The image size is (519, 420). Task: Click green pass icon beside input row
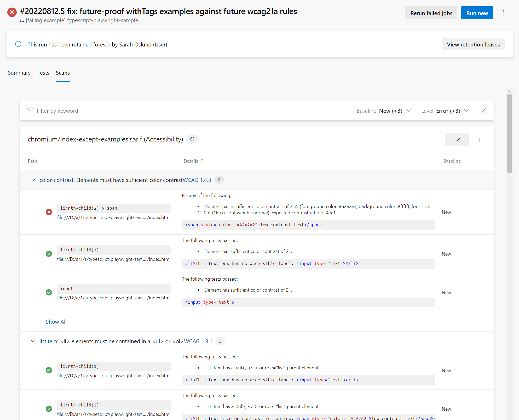pos(49,292)
